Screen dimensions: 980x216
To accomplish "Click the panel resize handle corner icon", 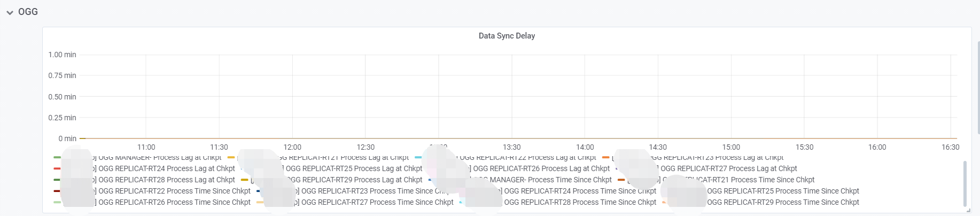I will [968, 210].
